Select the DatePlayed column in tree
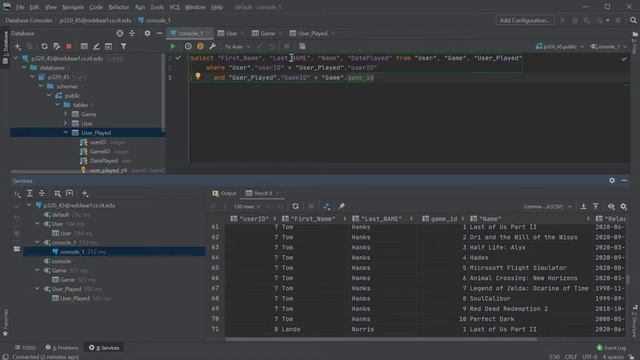 [104, 161]
